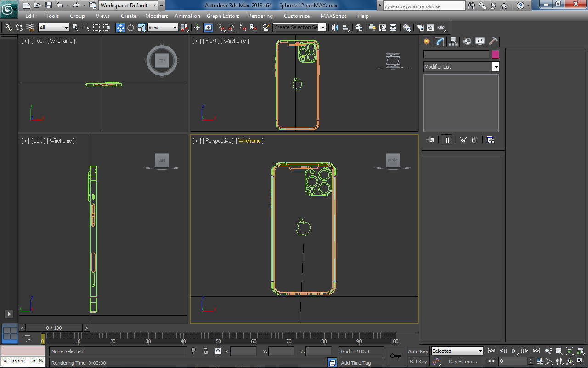Click the Use Pivot Point Center icon

coord(185,28)
